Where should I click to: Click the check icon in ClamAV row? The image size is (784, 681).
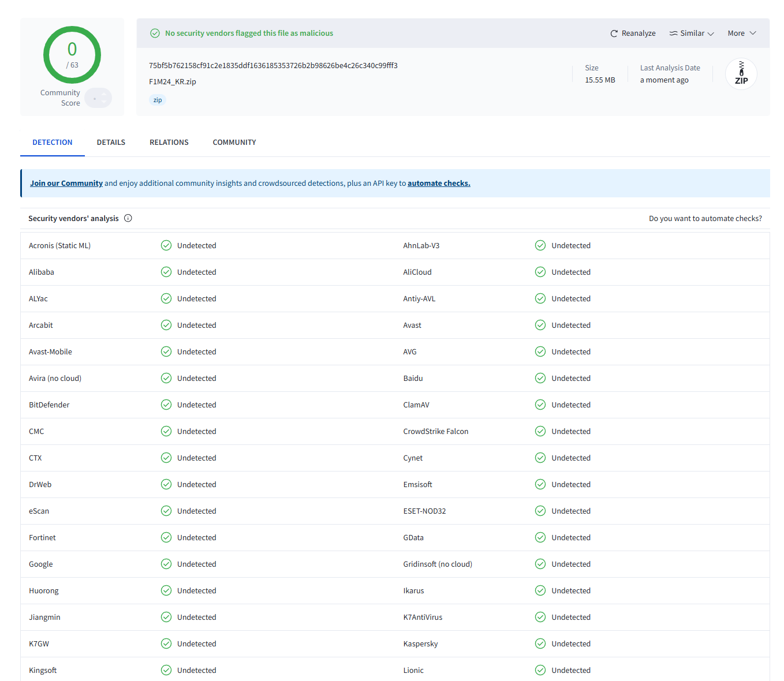[540, 405]
